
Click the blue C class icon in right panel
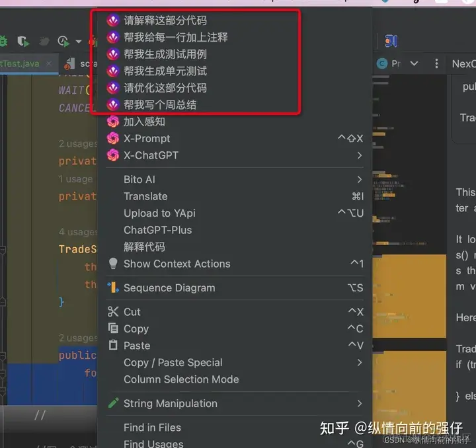382,63
